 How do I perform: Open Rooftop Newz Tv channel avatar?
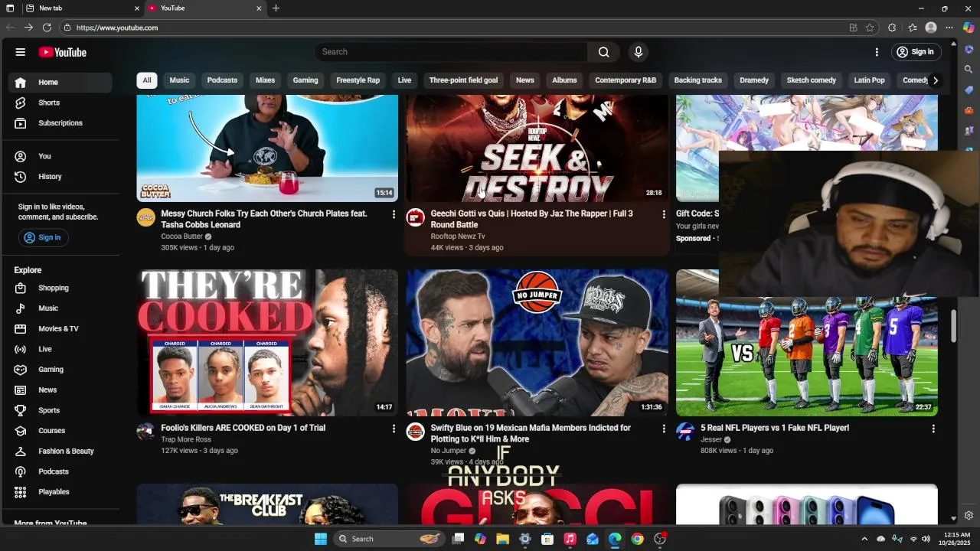[x=415, y=217]
